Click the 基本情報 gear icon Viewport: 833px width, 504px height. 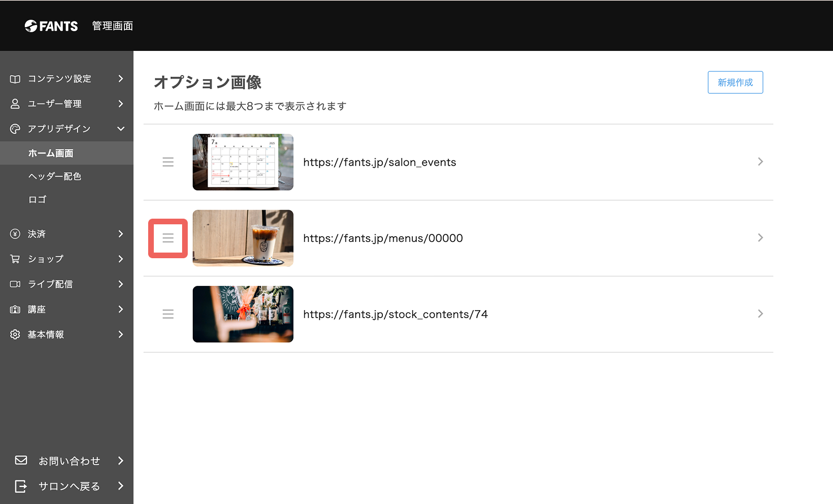[15, 334]
